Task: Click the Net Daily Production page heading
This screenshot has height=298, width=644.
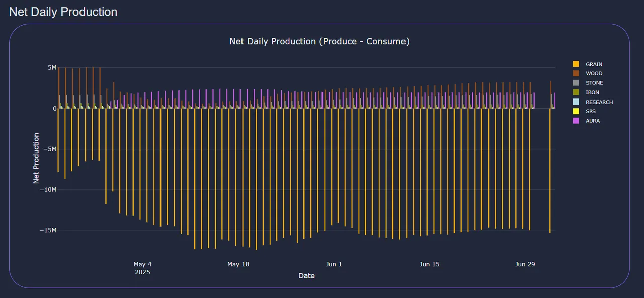Action: click(63, 12)
